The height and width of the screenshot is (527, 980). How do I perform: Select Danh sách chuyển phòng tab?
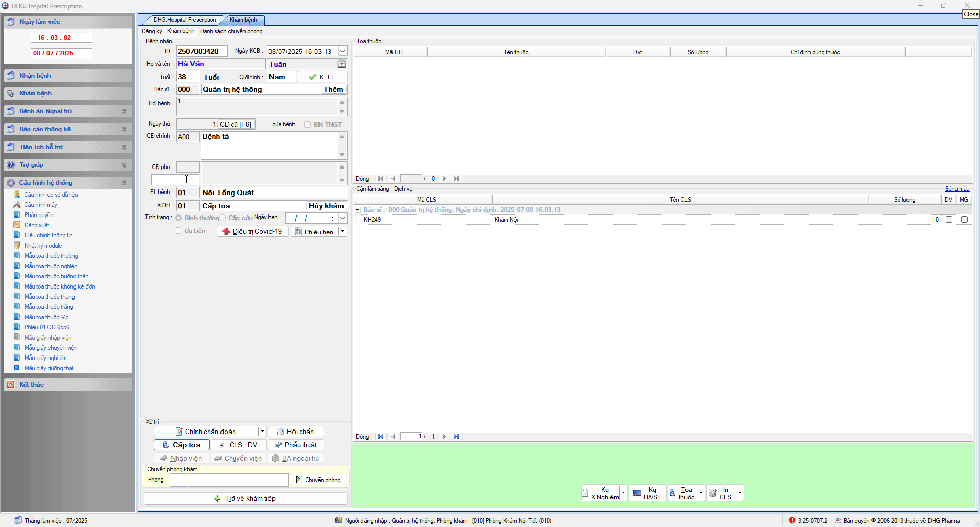(x=231, y=31)
